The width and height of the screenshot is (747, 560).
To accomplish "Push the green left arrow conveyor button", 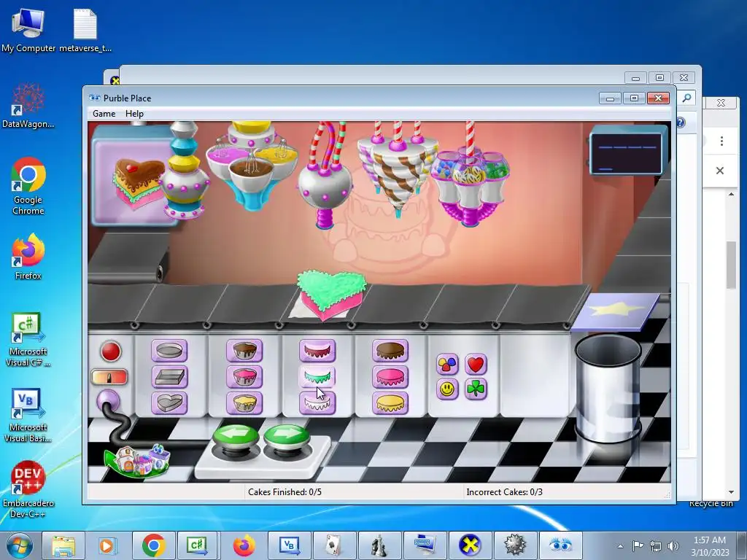I will pyautogui.click(x=236, y=437).
